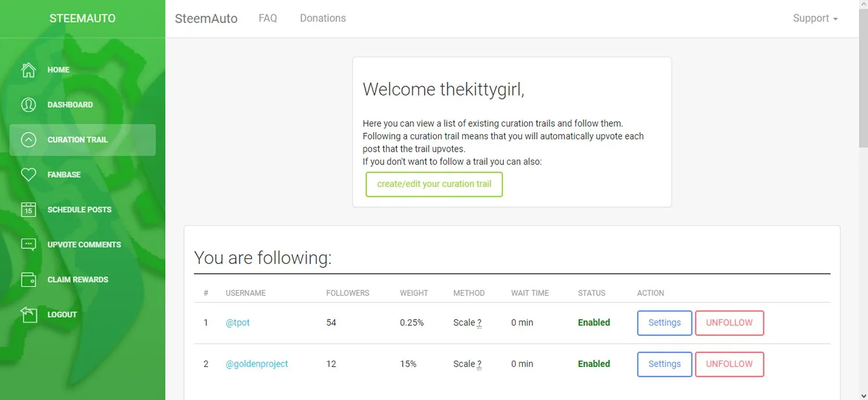Click the FOLLOWERS column header
Viewport: 868px width, 400px height.
click(x=348, y=293)
